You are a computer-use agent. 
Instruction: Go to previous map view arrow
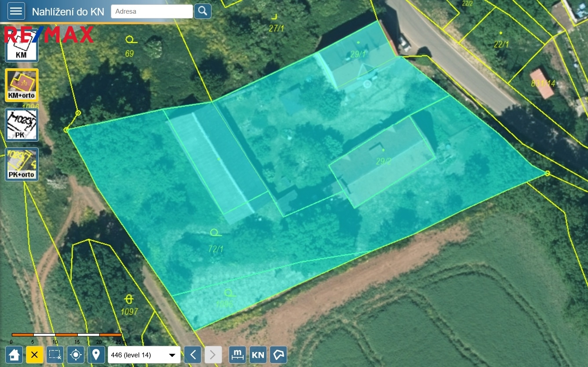pos(193,355)
